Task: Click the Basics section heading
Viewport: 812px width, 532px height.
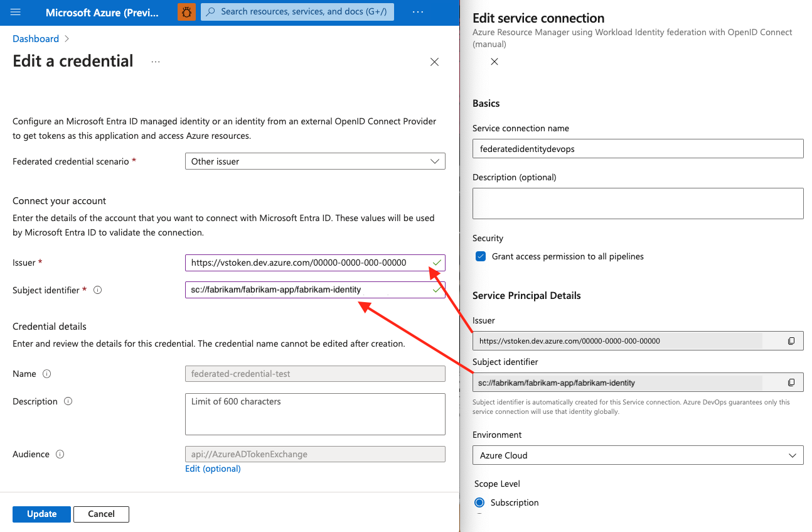Action: pos(486,104)
